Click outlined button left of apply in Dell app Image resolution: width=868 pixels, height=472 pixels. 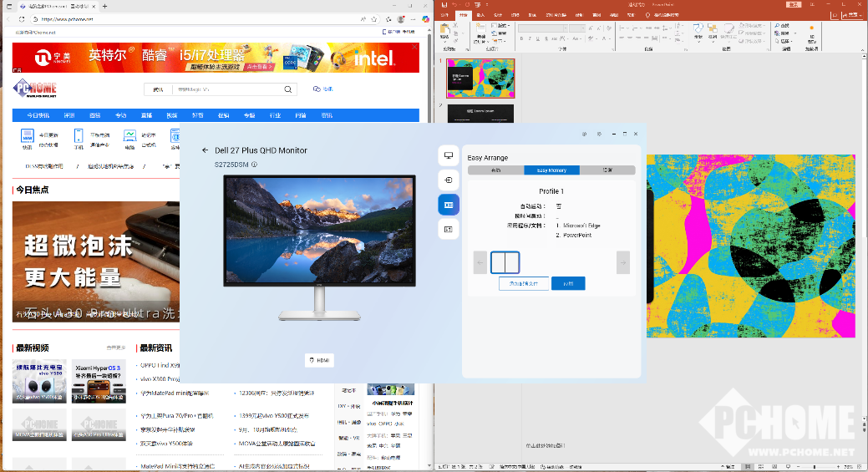click(524, 283)
